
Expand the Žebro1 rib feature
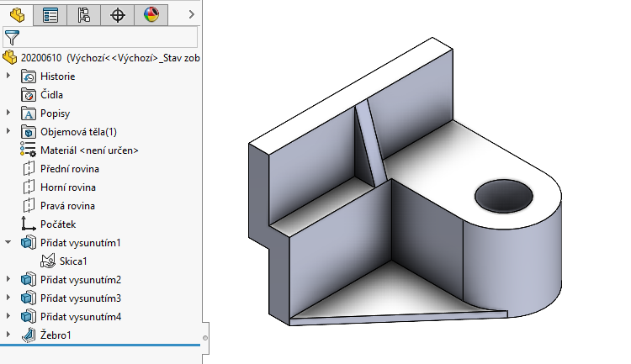[x=8, y=335]
